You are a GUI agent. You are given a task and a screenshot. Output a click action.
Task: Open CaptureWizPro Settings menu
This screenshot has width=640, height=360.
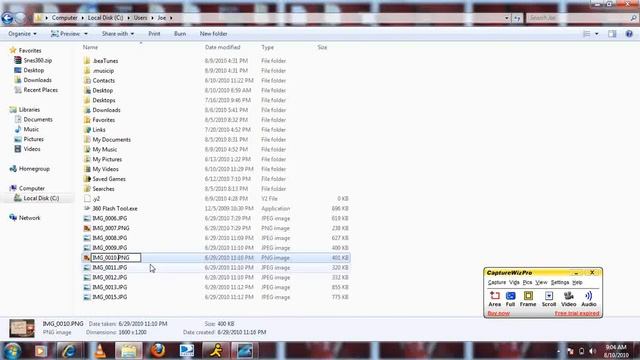[x=560, y=282]
